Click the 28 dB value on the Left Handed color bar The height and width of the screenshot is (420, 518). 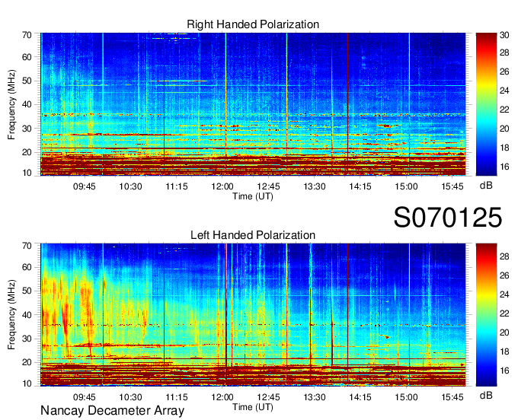click(x=504, y=256)
